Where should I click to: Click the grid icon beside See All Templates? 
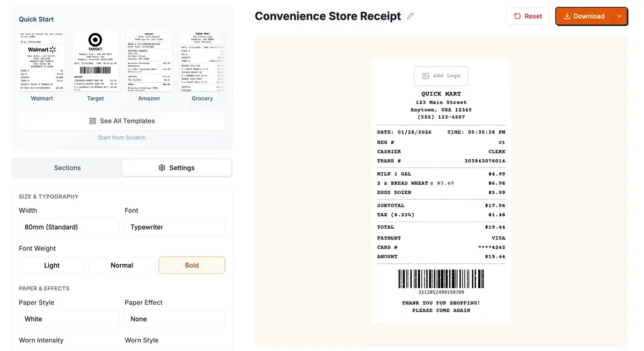[92, 121]
